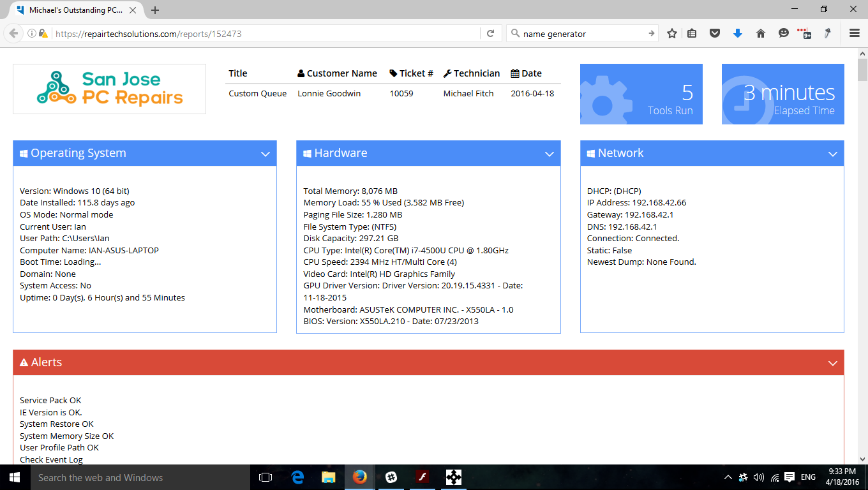The width and height of the screenshot is (868, 490).
Task: Click the Customer Name column header
Action: [337, 73]
